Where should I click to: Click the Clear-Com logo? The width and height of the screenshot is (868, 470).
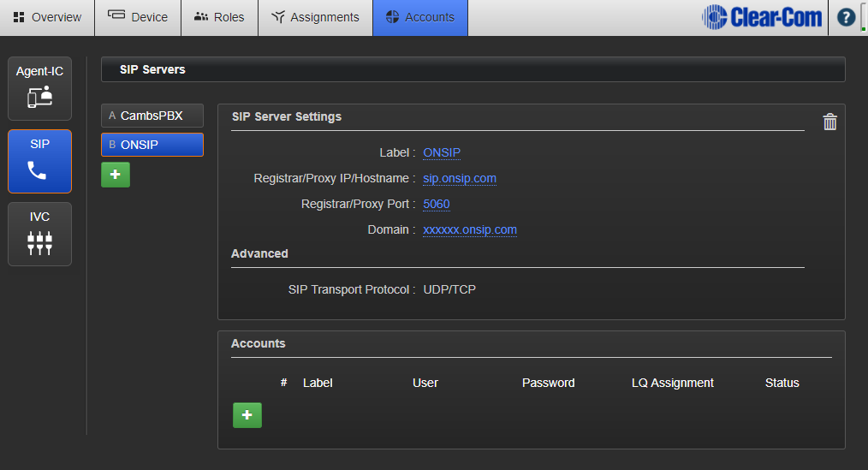coord(762,17)
